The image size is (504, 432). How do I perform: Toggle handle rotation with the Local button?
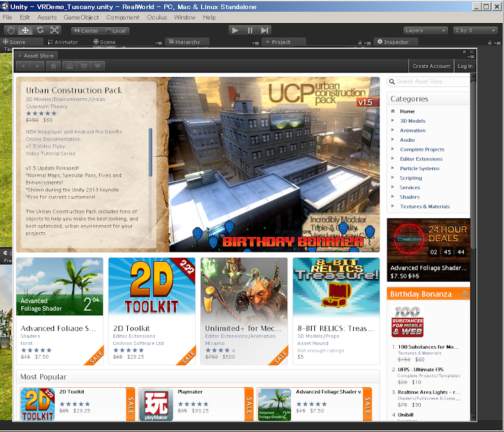click(x=116, y=31)
